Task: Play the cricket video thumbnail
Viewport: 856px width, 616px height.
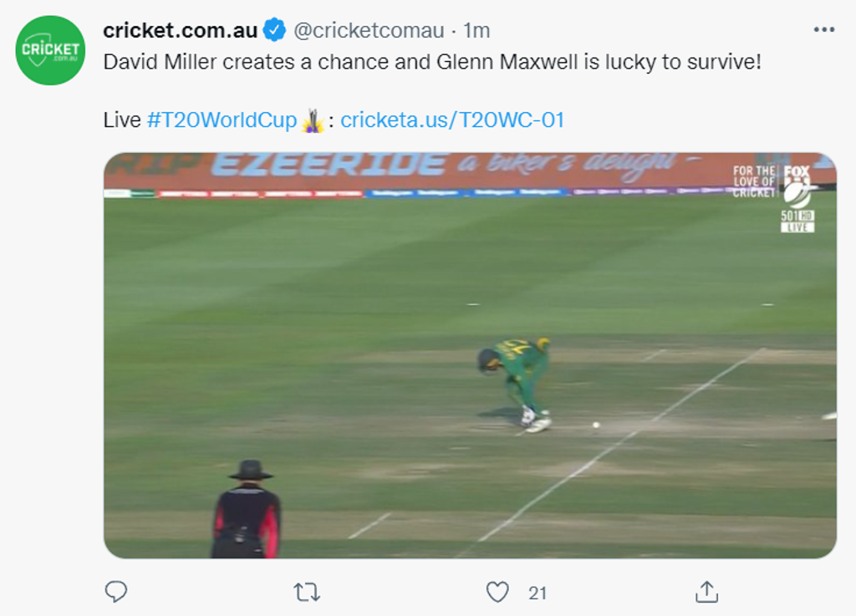Action: (x=470, y=355)
